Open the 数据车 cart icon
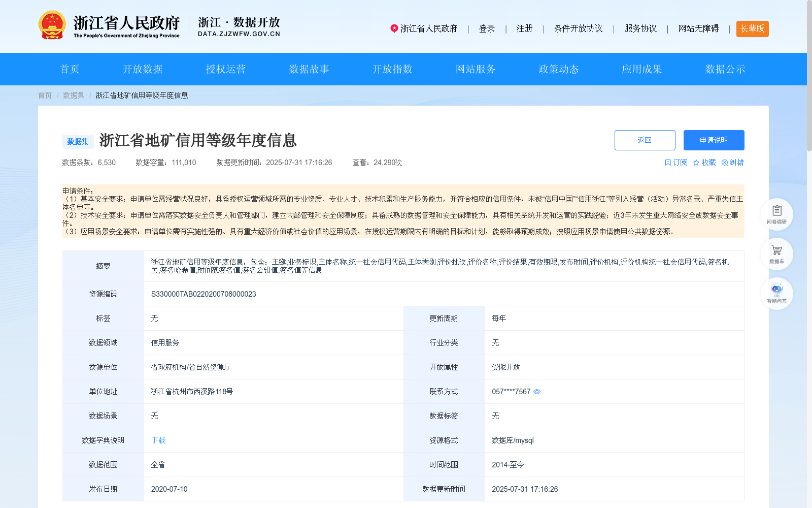Image resolution: width=812 pixels, height=508 pixels. pyautogui.click(x=776, y=253)
